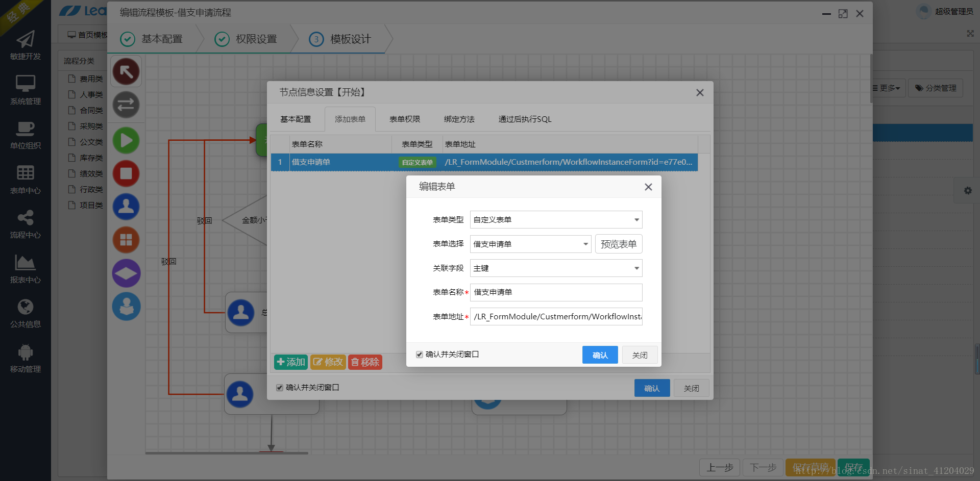Click 确认 in node settings dialog
The image size is (980, 481).
pos(652,388)
